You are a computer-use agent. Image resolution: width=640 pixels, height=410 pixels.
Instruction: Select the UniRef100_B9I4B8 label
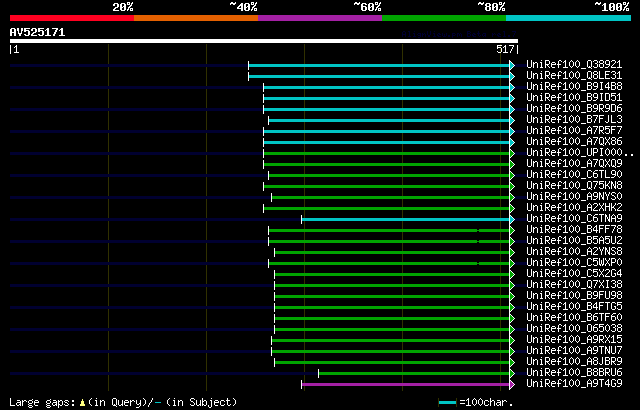coord(574,86)
